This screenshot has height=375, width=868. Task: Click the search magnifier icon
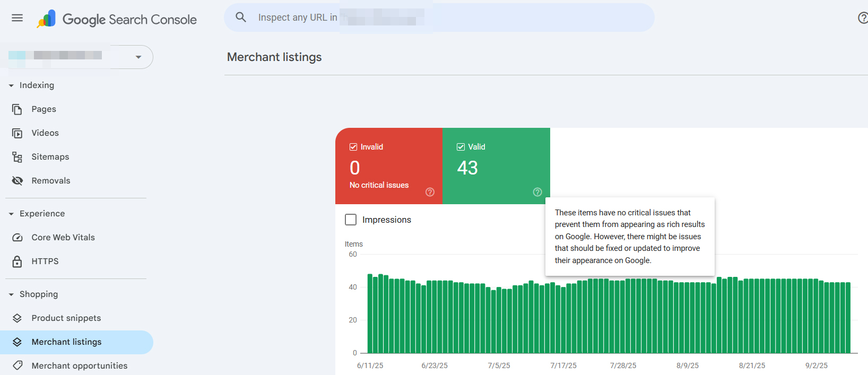tap(241, 18)
